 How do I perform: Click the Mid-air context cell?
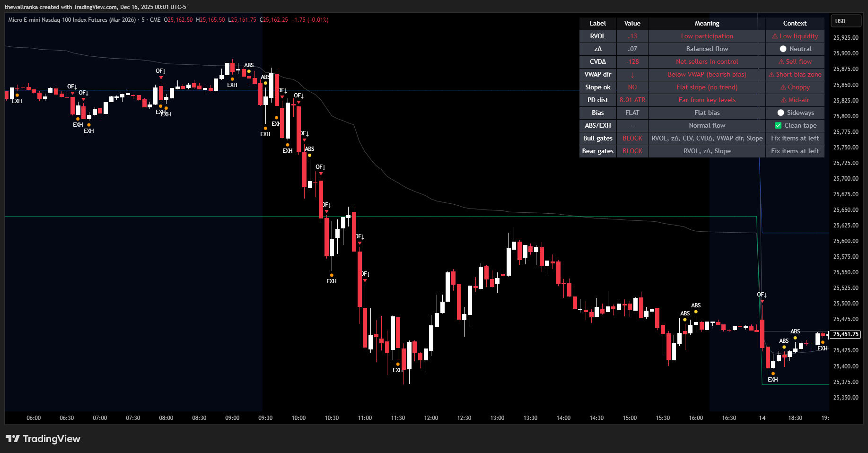pyautogui.click(x=795, y=100)
